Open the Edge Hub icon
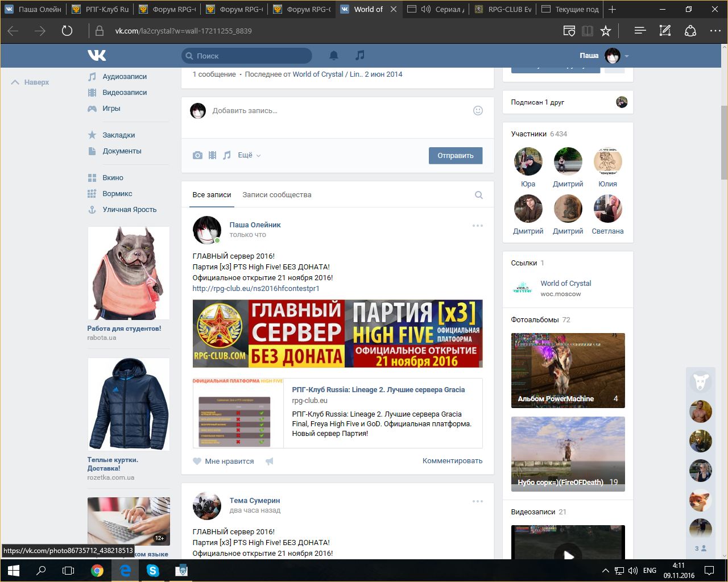 point(640,31)
